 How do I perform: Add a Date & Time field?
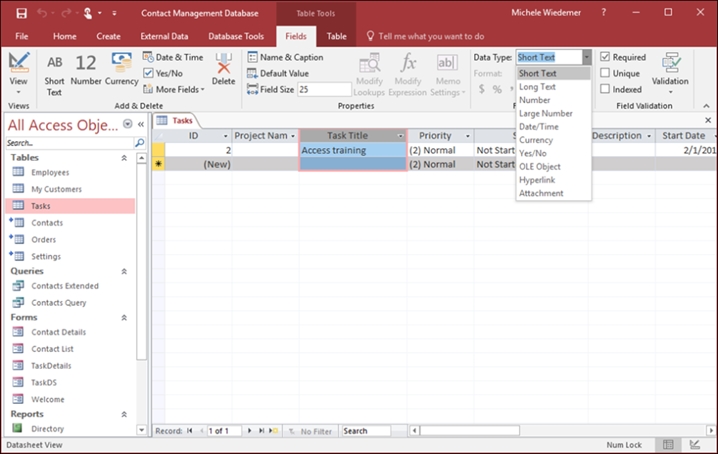(x=173, y=57)
